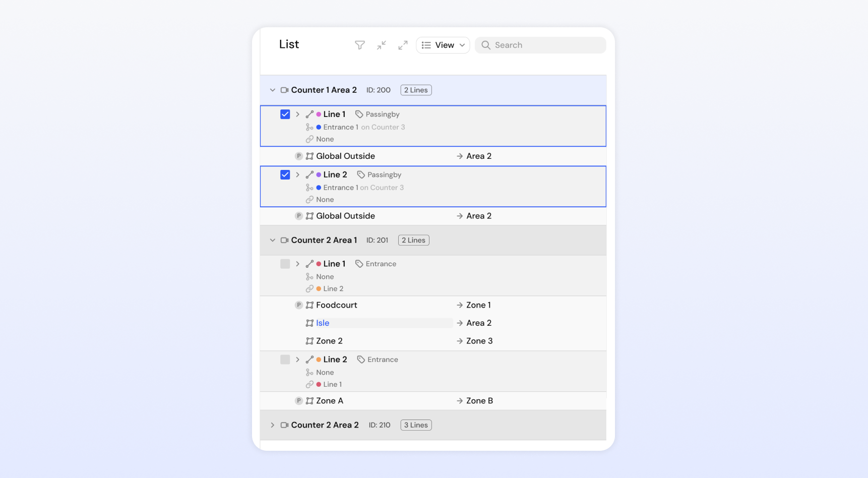This screenshot has width=868, height=478.
Task: Select the Zone A row
Action: point(433,401)
